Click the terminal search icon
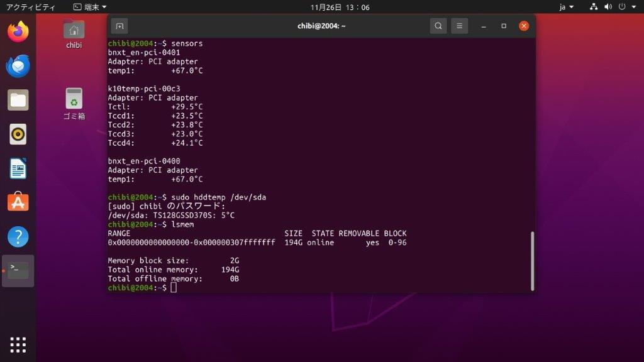644x362 pixels. point(438,26)
